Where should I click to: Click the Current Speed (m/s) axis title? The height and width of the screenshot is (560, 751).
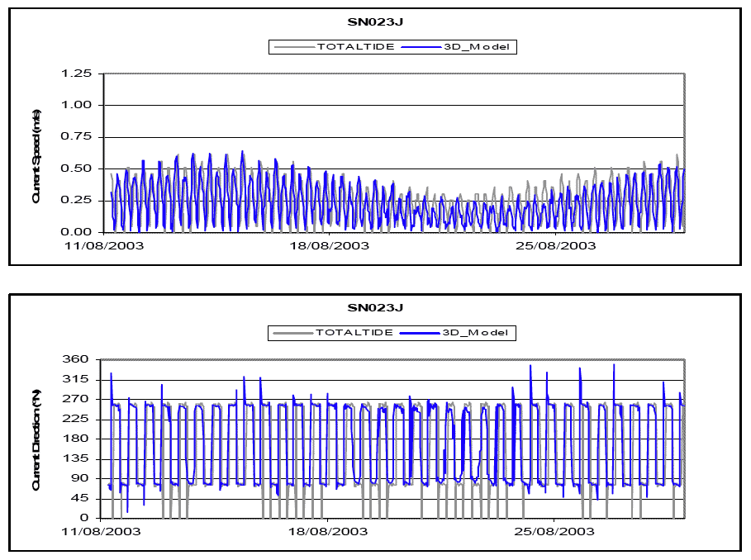pyautogui.click(x=37, y=155)
